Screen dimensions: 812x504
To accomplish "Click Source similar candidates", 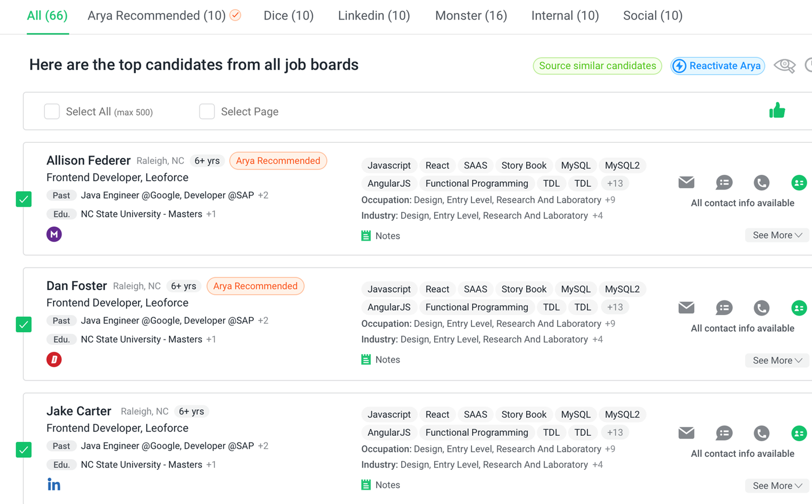I will point(597,66).
